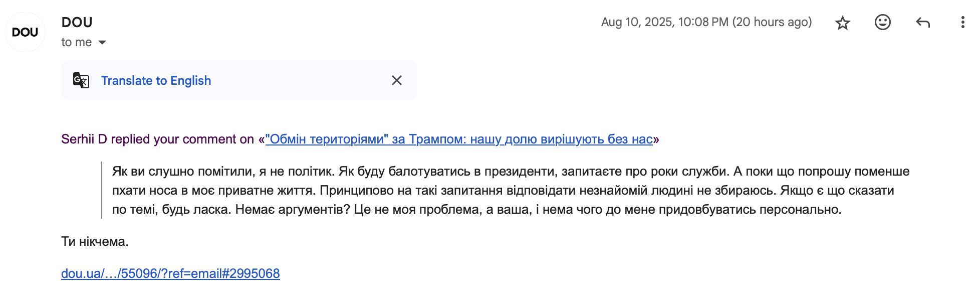Reply using the arrow icon
This screenshot has width=980, height=295.
[x=923, y=23]
